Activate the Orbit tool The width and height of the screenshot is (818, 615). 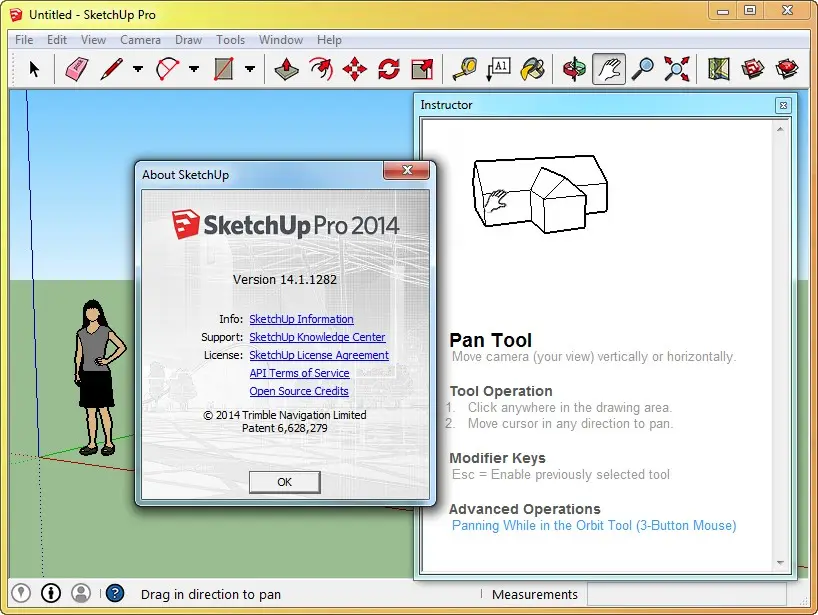(574, 69)
